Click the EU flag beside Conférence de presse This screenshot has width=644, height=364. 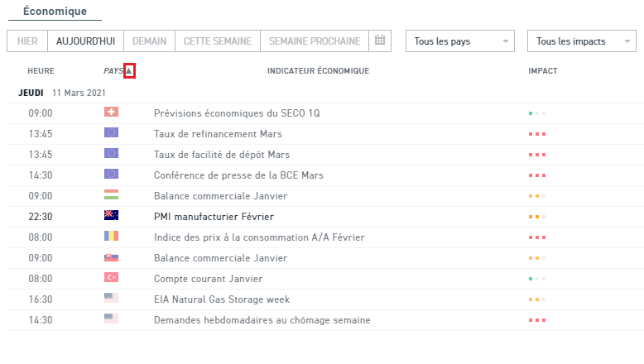111,175
